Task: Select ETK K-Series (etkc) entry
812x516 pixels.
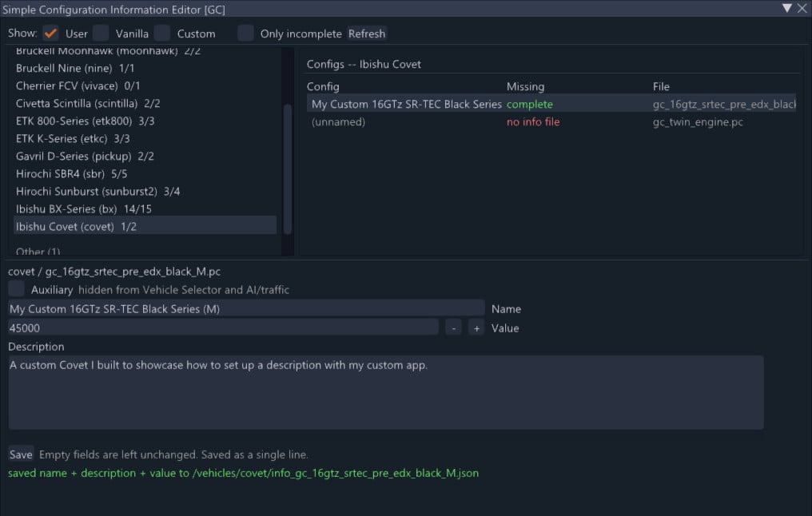Action: pos(145,139)
